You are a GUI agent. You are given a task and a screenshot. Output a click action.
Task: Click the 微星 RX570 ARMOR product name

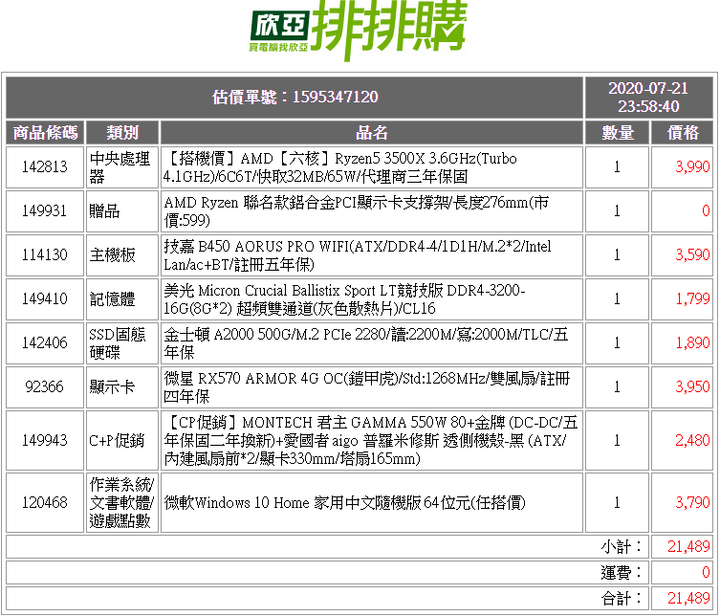tap(367, 387)
